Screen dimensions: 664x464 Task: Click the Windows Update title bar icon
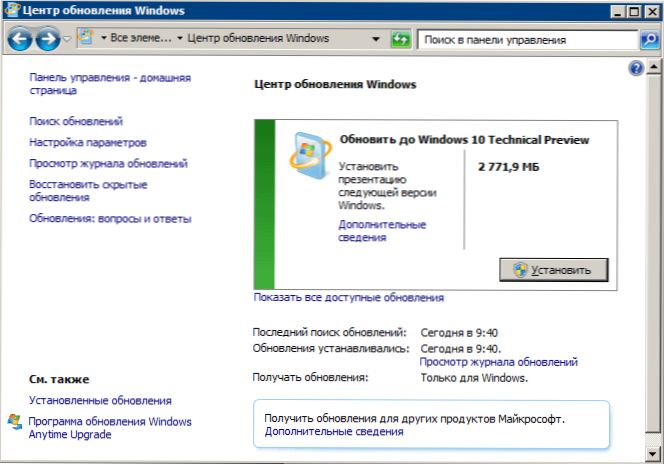(11, 10)
